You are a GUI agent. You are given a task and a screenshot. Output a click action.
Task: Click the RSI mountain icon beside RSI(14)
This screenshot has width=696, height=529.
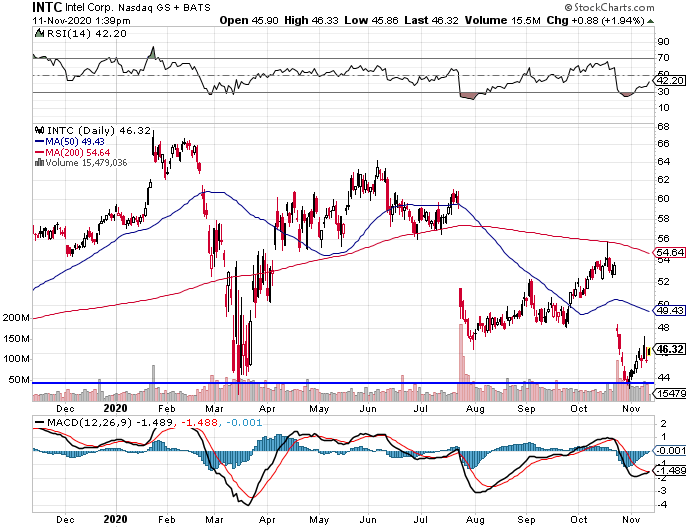click(x=40, y=33)
